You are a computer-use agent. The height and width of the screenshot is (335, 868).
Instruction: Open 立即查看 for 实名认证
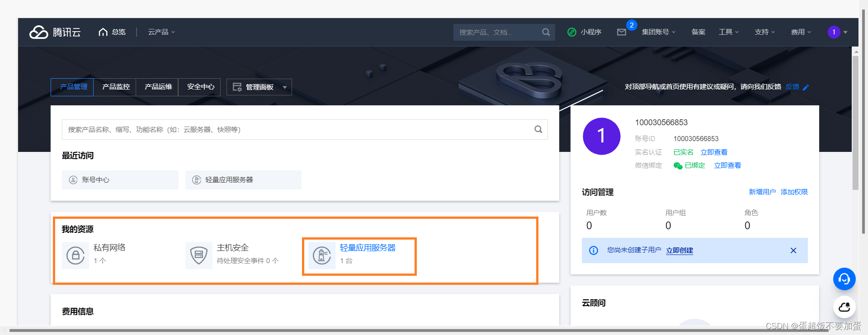coord(714,152)
